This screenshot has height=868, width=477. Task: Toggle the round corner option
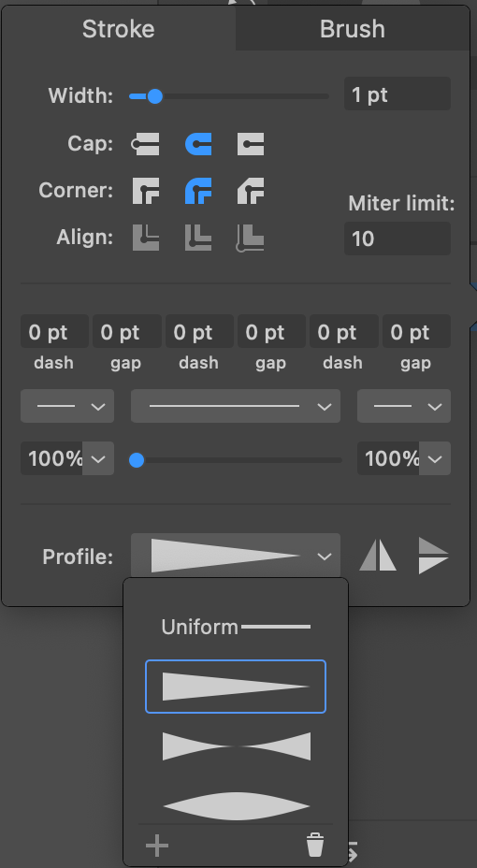(198, 191)
